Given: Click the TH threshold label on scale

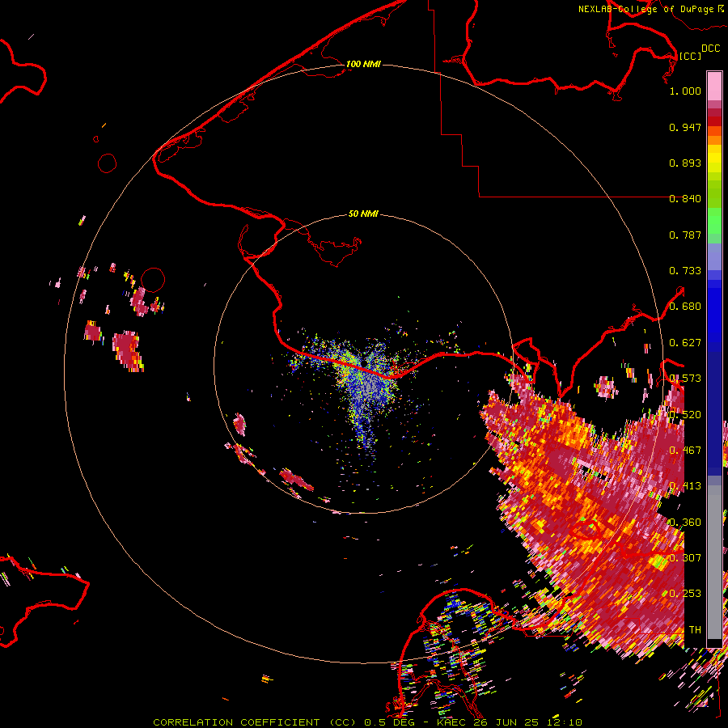Looking at the screenshot, I should pos(695,630).
